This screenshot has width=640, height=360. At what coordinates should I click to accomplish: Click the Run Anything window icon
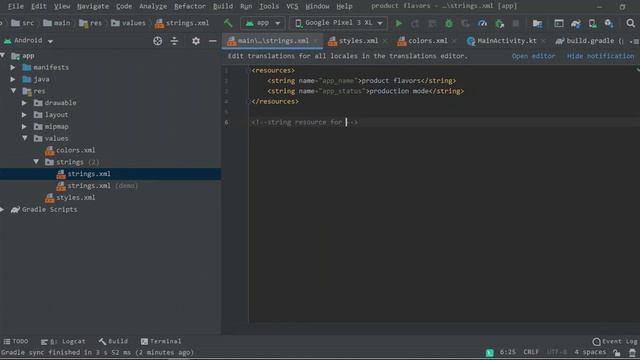click(x=559, y=24)
